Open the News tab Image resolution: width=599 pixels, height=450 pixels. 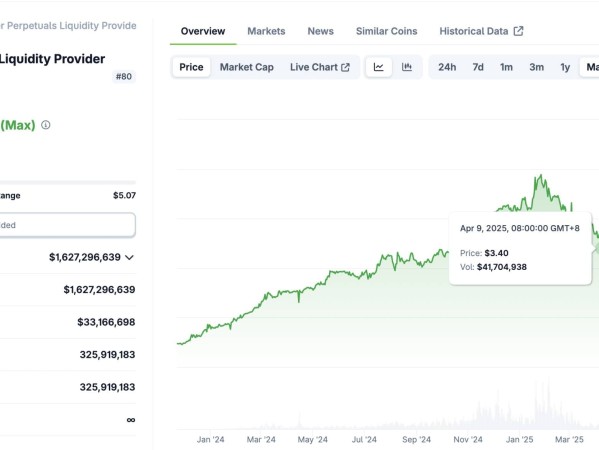pyautogui.click(x=321, y=31)
